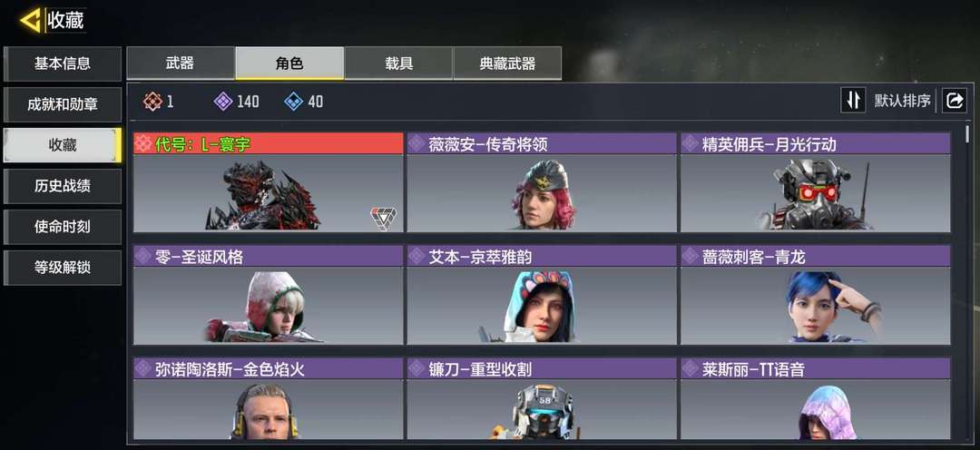Open the 历史战绩 sidebar button
This screenshot has width=980, height=450.
[x=63, y=186]
